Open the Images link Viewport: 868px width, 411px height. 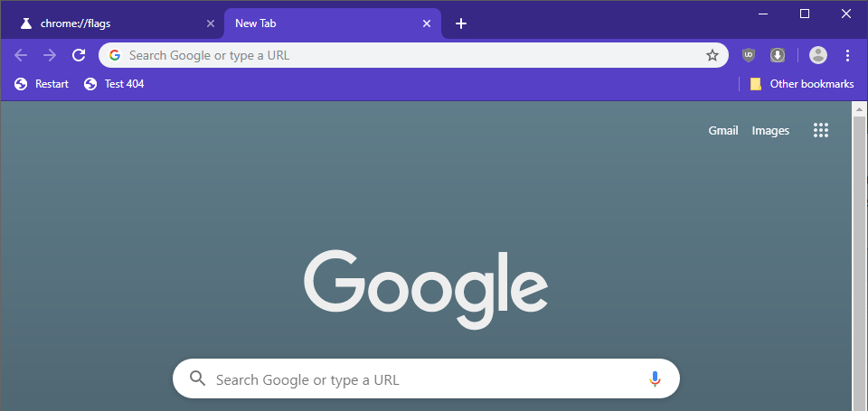point(770,131)
